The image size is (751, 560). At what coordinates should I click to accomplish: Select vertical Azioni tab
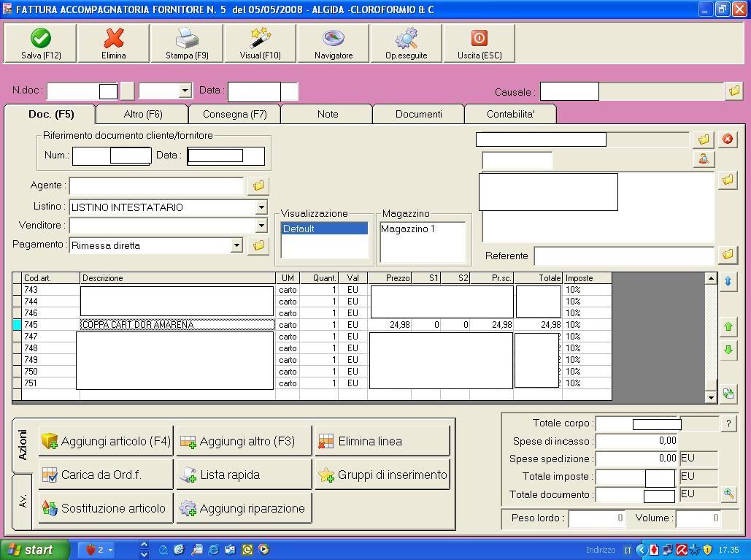coord(22,445)
